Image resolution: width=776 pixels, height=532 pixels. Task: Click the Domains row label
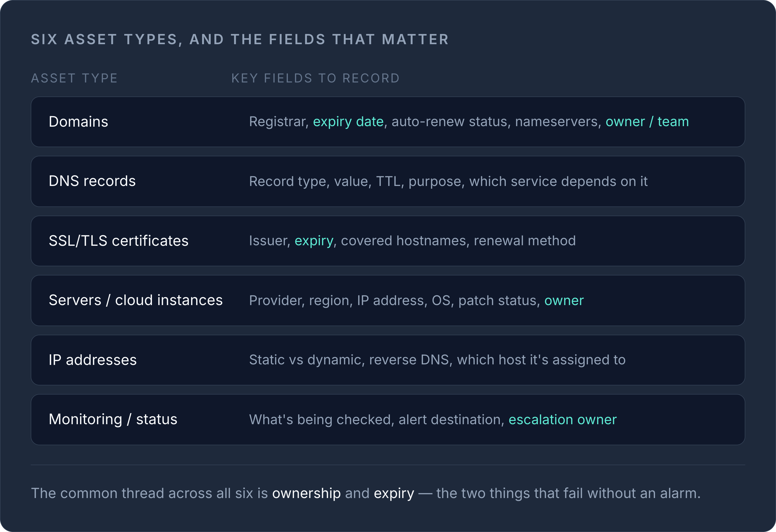click(78, 122)
